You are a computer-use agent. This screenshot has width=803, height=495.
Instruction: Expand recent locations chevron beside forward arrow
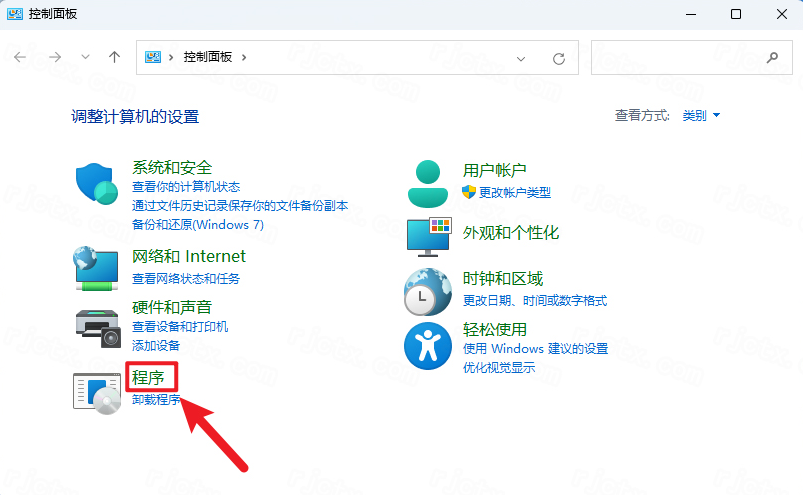click(86, 58)
